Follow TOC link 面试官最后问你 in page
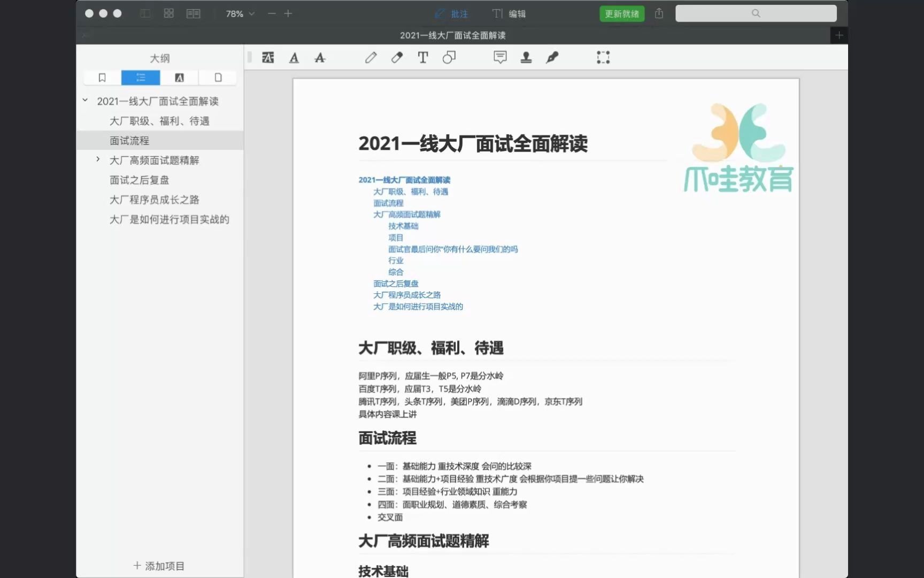The width and height of the screenshot is (924, 578). pos(453,249)
